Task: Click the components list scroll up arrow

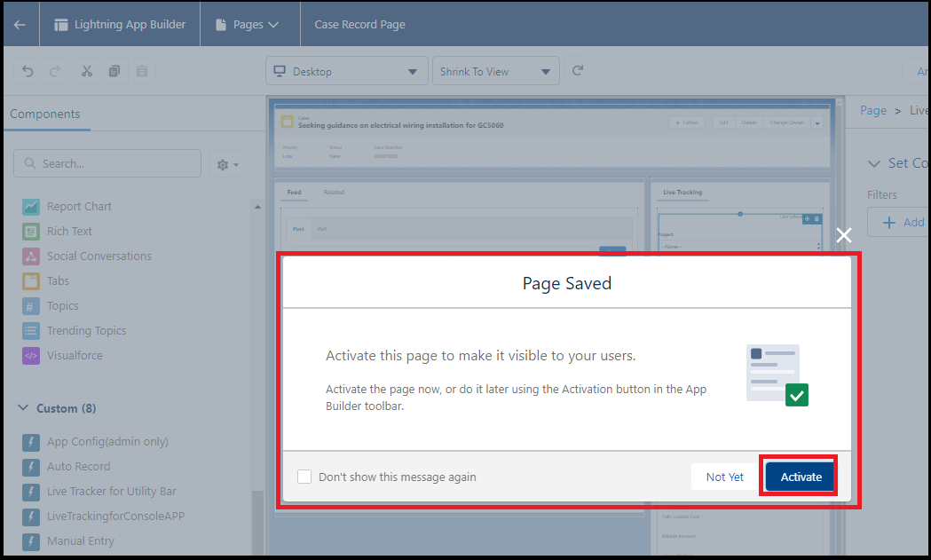Action: (x=257, y=207)
